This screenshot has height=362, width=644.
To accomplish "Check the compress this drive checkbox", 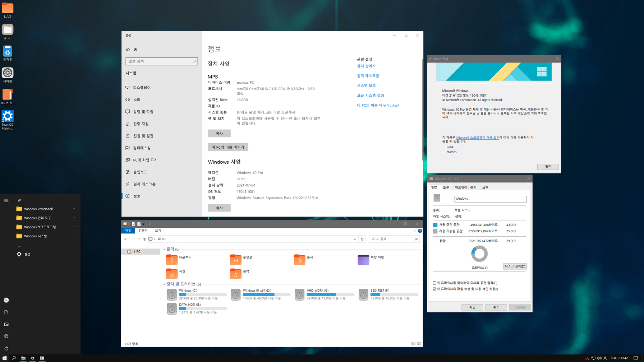I will [x=434, y=283].
